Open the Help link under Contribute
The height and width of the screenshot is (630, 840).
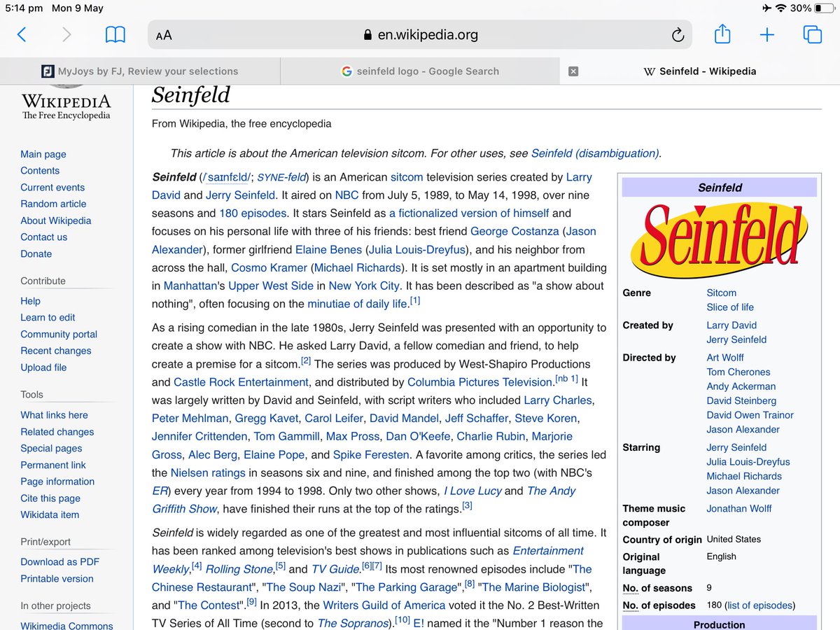(30, 301)
